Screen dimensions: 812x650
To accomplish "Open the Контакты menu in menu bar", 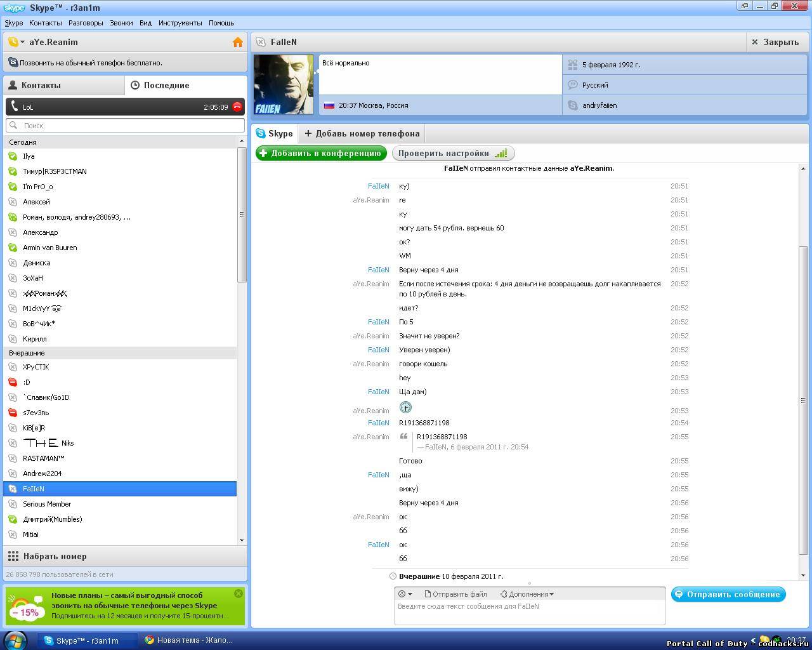I will [46, 23].
